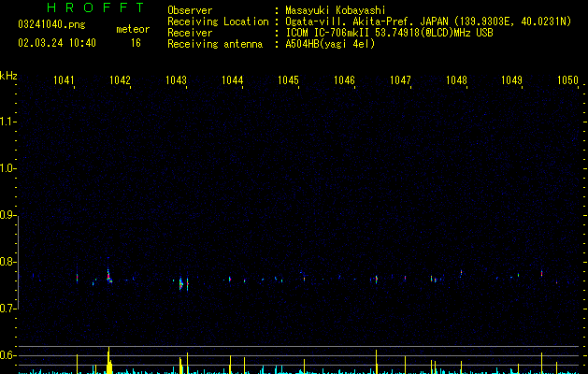588x374 pixels.
Task: Click the 1042 time axis marker
Action: [120, 79]
